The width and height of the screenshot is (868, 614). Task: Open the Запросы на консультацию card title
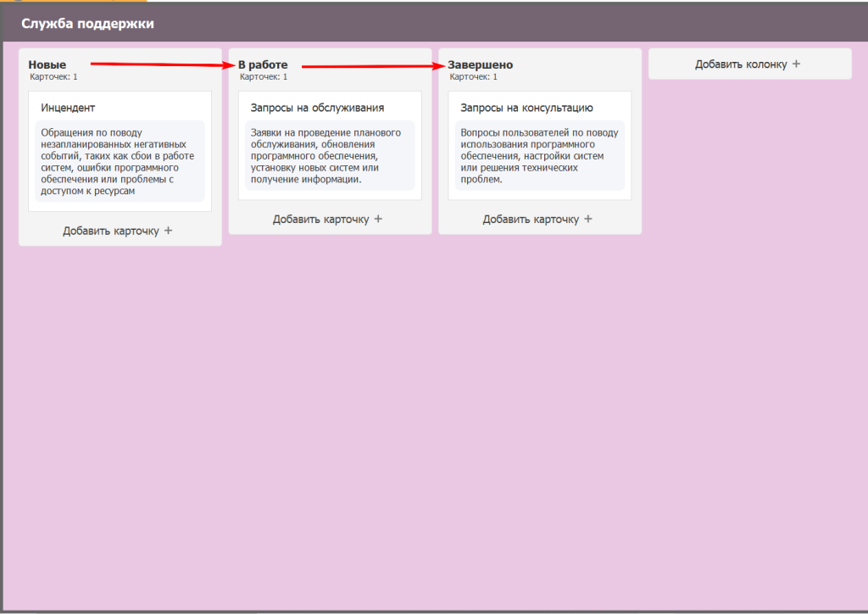pyautogui.click(x=526, y=108)
